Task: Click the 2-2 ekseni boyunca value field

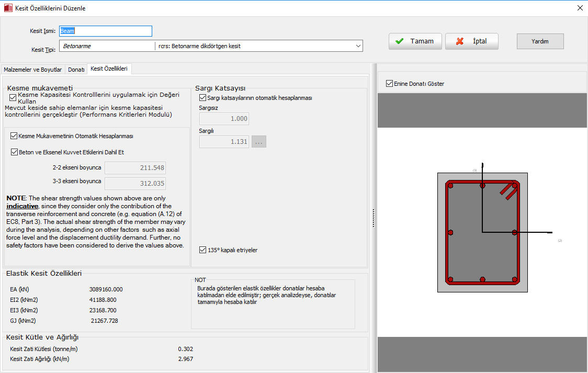Action: pyautogui.click(x=135, y=168)
